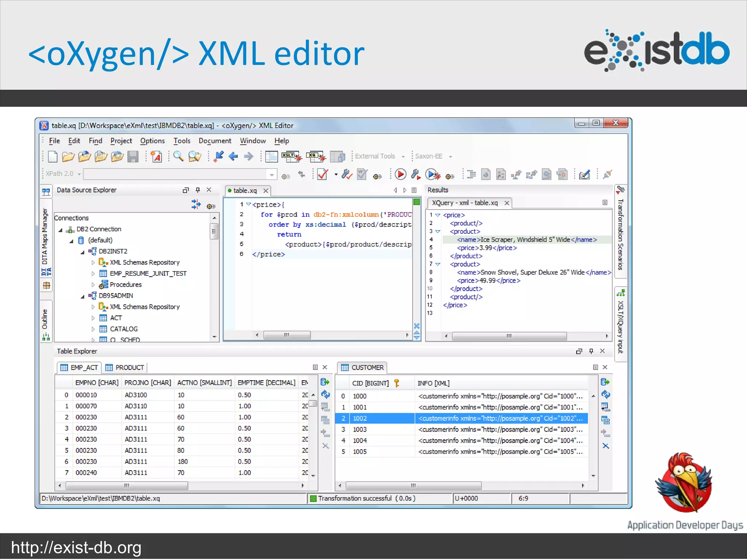Click the Debug Scenario blue play icon
Viewport: 747px width, 560px height.
click(433, 174)
